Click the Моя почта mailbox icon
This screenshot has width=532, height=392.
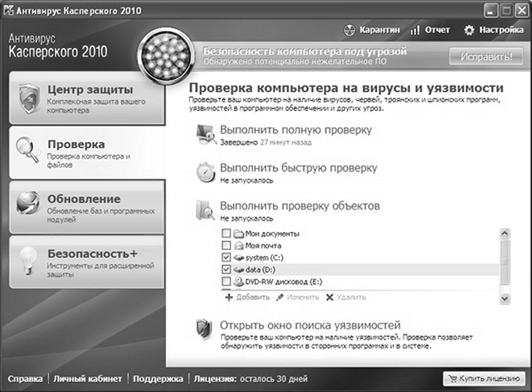click(x=239, y=245)
